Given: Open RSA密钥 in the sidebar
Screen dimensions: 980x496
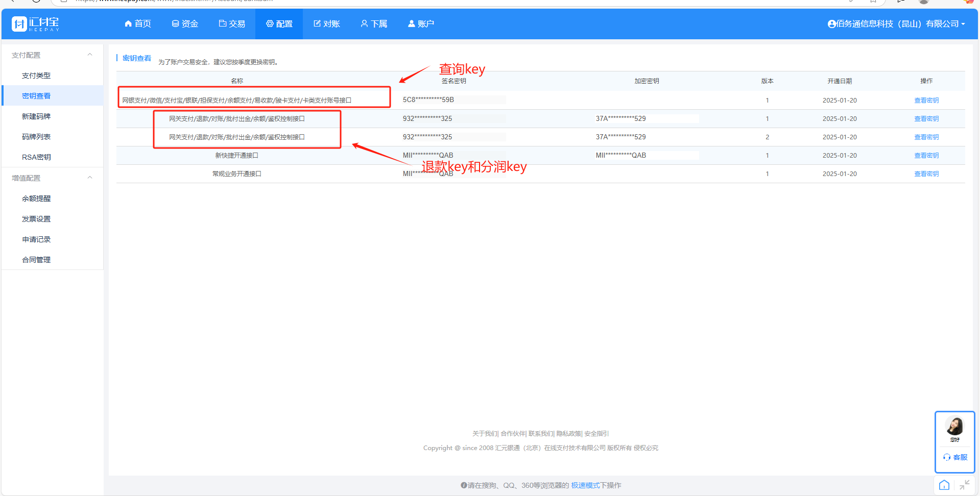Looking at the screenshot, I should pyautogui.click(x=36, y=157).
